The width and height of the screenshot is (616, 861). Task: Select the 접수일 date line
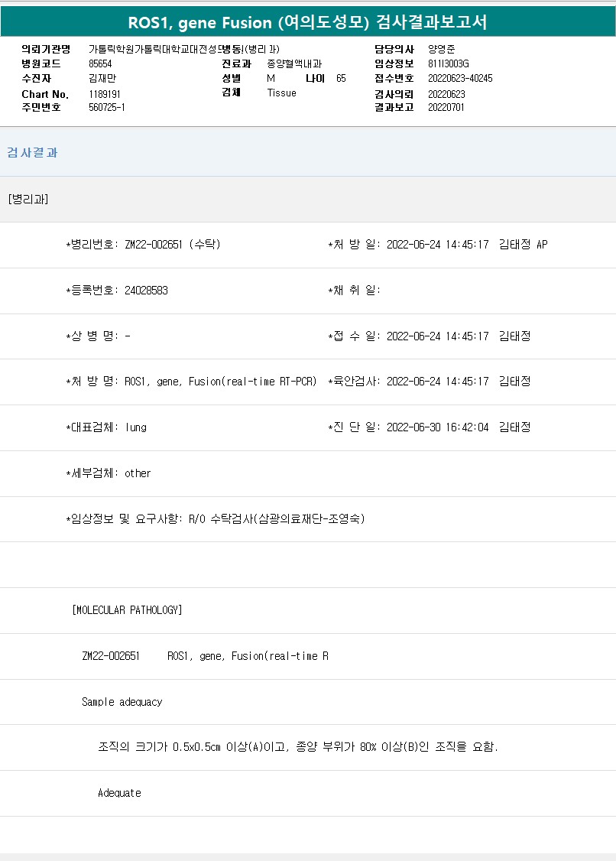coord(430,336)
